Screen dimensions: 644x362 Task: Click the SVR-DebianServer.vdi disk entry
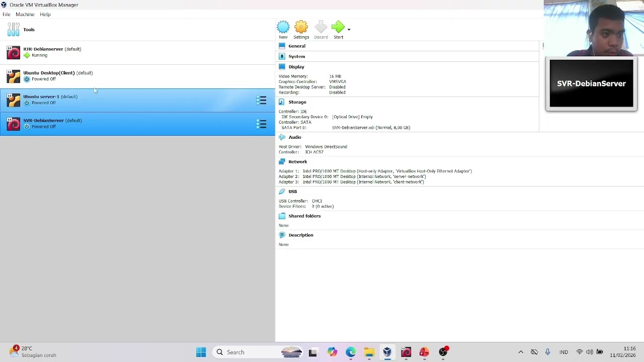371,128
